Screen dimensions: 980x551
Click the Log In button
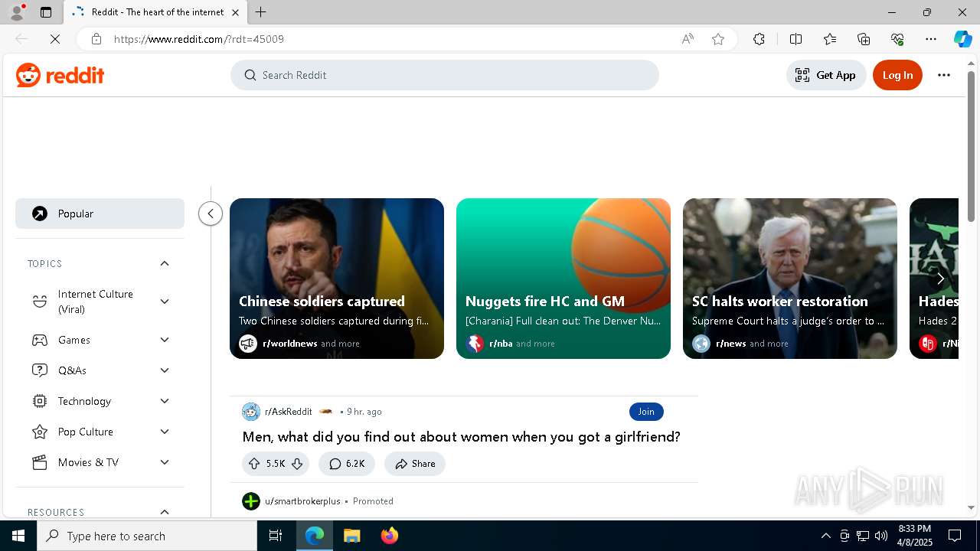click(897, 75)
